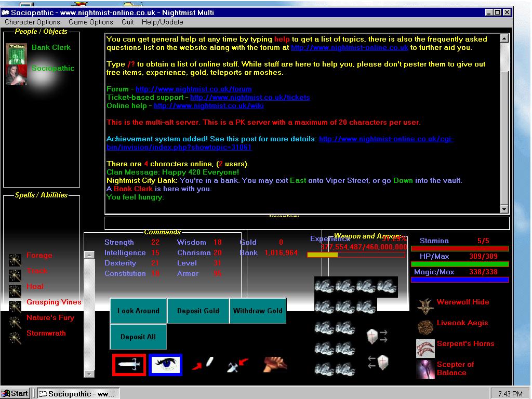Open the nightmist forum link
This screenshot has width=532, height=399.
(x=193, y=89)
